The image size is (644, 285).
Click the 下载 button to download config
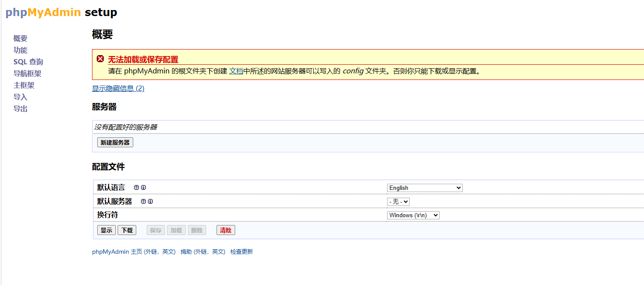(127, 230)
